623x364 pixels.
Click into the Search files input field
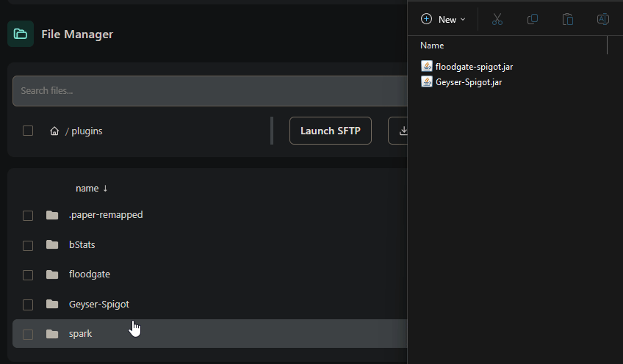click(206, 91)
